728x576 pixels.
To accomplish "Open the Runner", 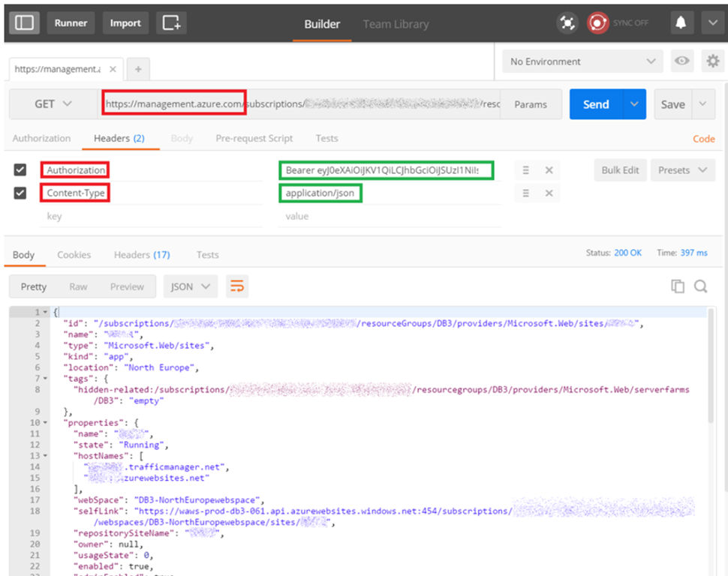I will 71,22.
